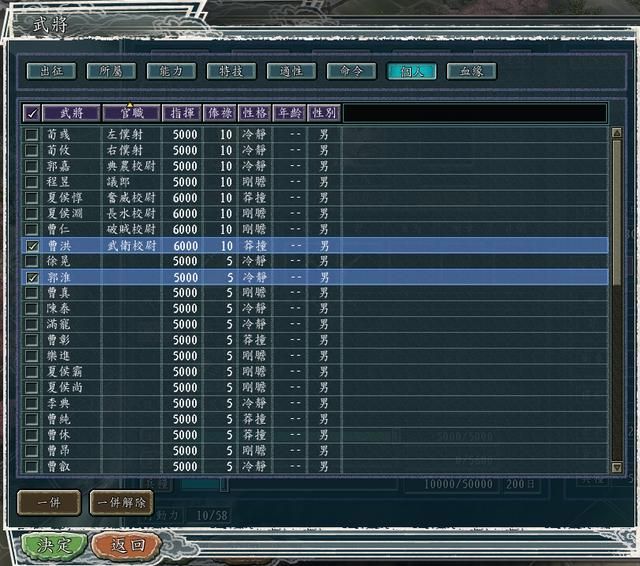Click the scrollbar down arrow
Viewport: 640px width, 566px height.
coord(616,466)
